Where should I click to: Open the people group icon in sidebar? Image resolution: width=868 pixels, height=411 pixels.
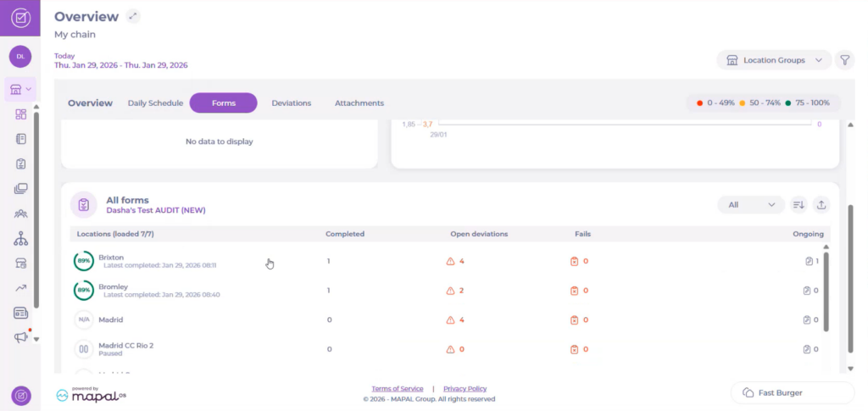[21, 214]
